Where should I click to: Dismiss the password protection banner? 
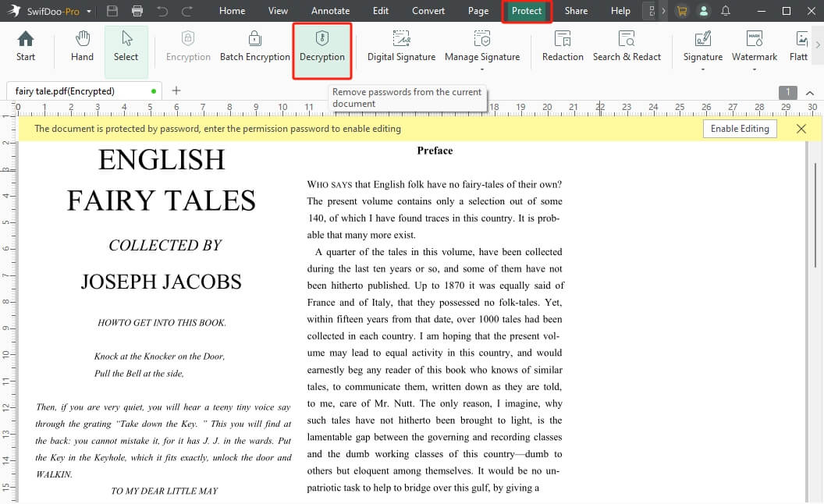pyautogui.click(x=801, y=128)
